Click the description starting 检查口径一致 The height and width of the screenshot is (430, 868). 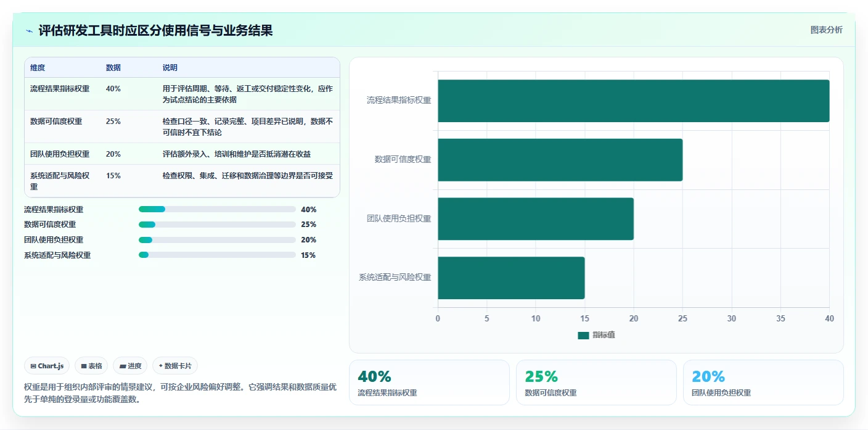pyautogui.click(x=248, y=126)
